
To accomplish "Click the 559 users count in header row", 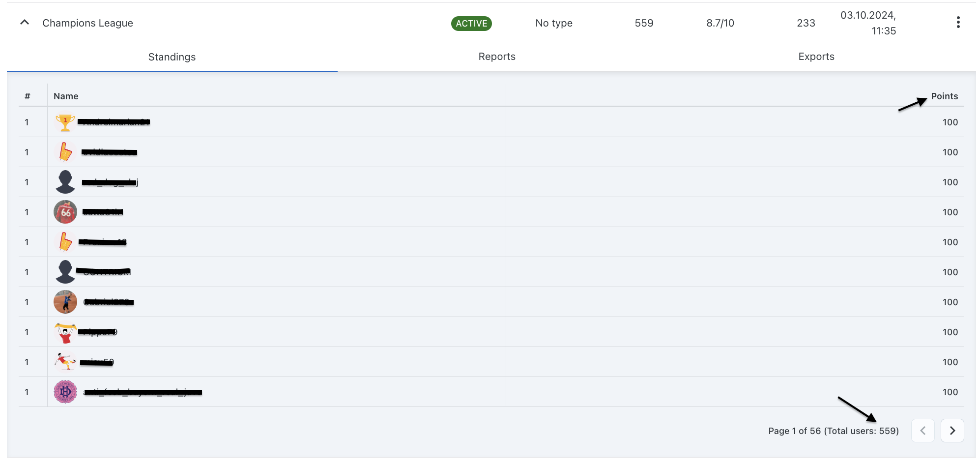I will [x=644, y=23].
